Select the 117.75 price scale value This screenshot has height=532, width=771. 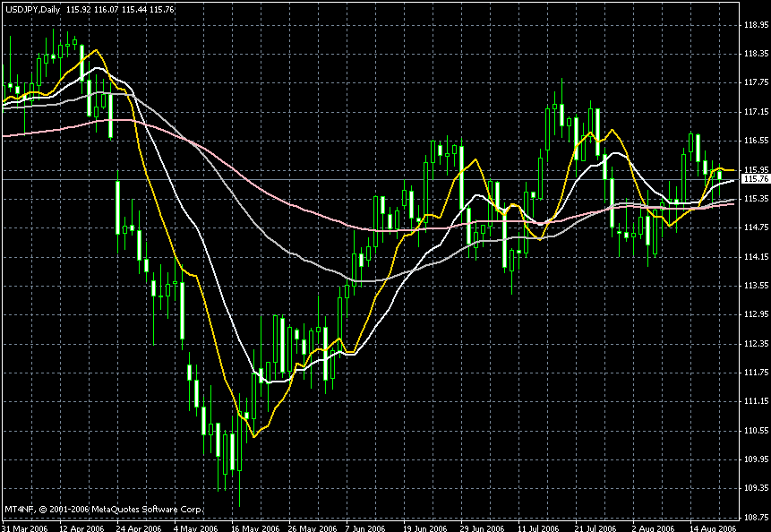pos(757,82)
